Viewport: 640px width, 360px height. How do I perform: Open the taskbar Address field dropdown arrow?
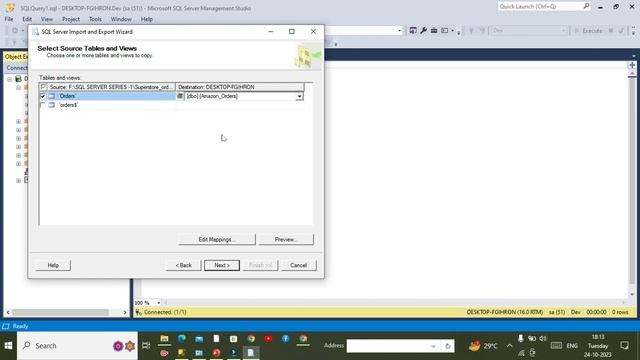433,346
